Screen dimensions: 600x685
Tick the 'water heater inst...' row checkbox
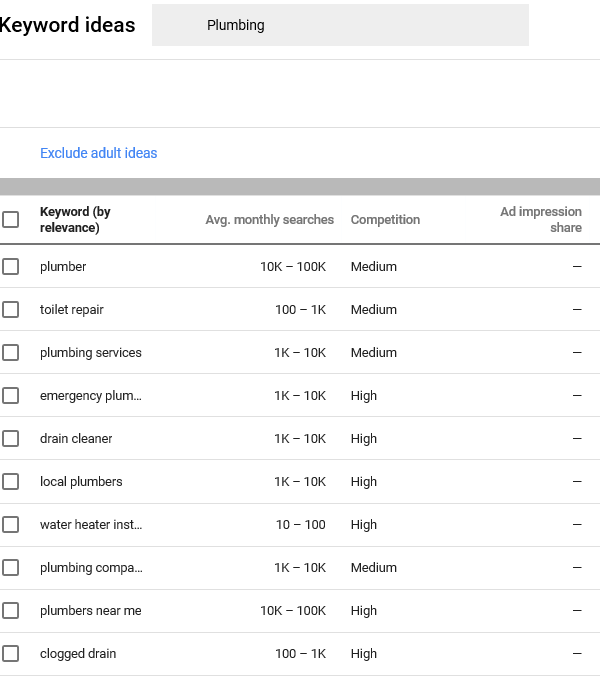(x=10, y=525)
